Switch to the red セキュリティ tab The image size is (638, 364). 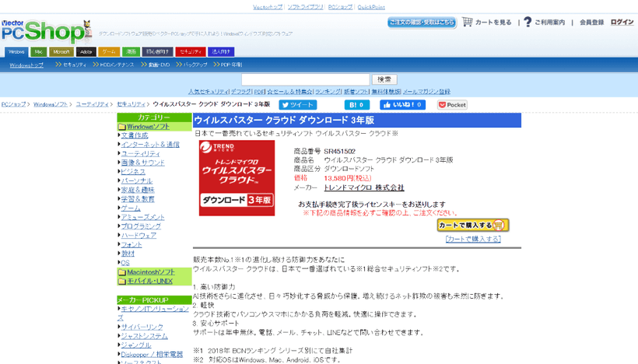(191, 52)
